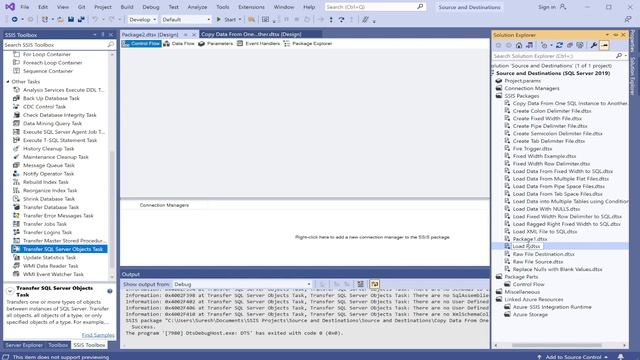Screen dimensions: 640x360
Task: Click the notifications bell in status bar
Action: (620, 357)
